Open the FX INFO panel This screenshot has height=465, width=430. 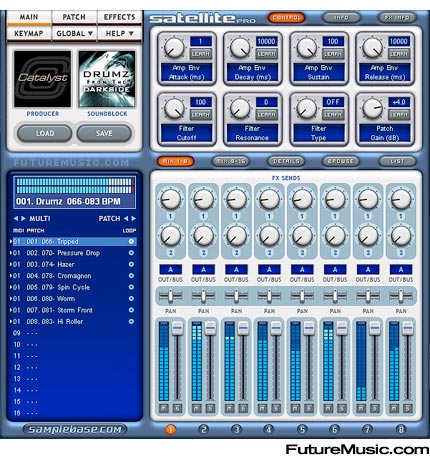[x=397, y=18]
